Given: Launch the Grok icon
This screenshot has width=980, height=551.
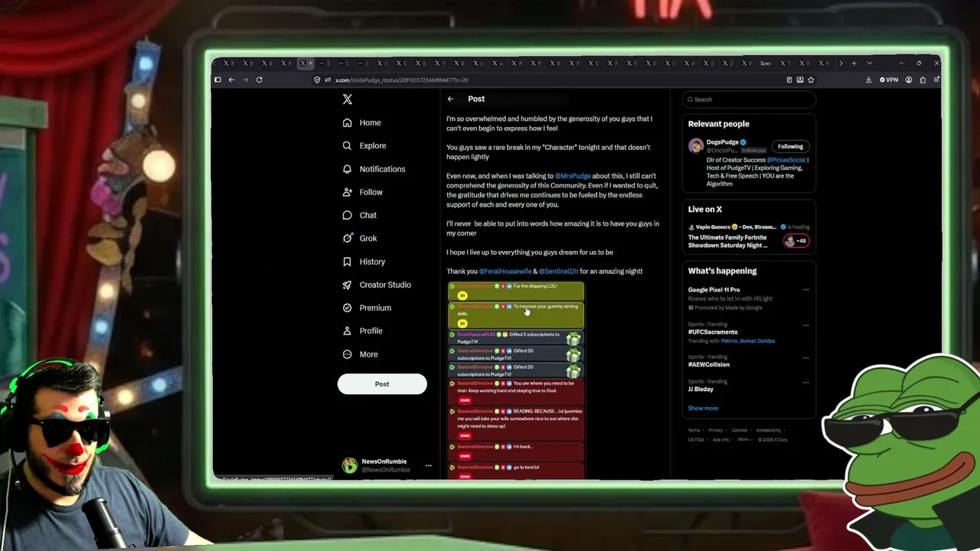Looking at the screenshot, I should tap(348, 238).
